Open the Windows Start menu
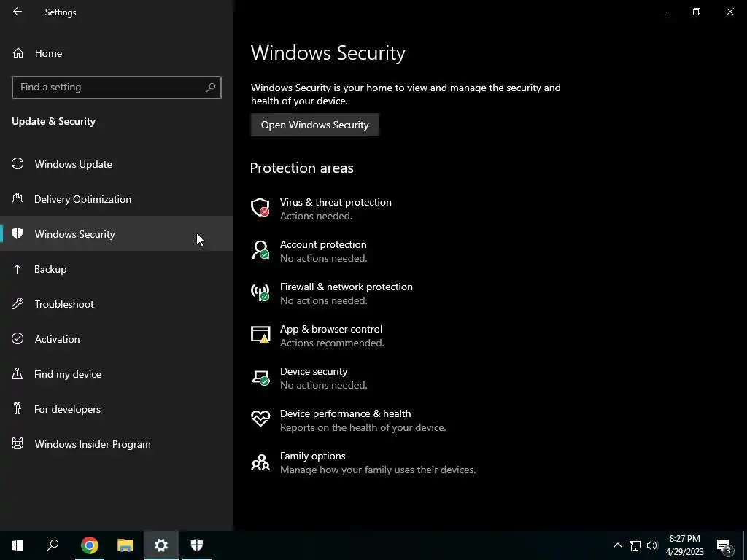Screen dimensions: 747x560 coord(18,545)
